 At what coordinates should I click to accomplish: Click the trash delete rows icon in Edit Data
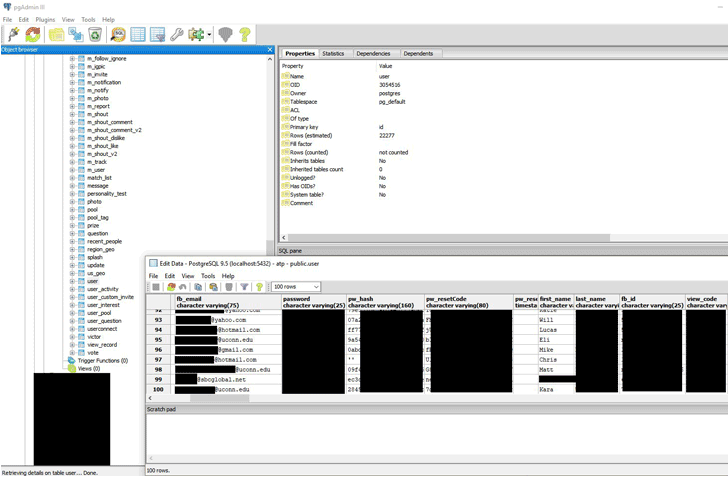point(229,287)
